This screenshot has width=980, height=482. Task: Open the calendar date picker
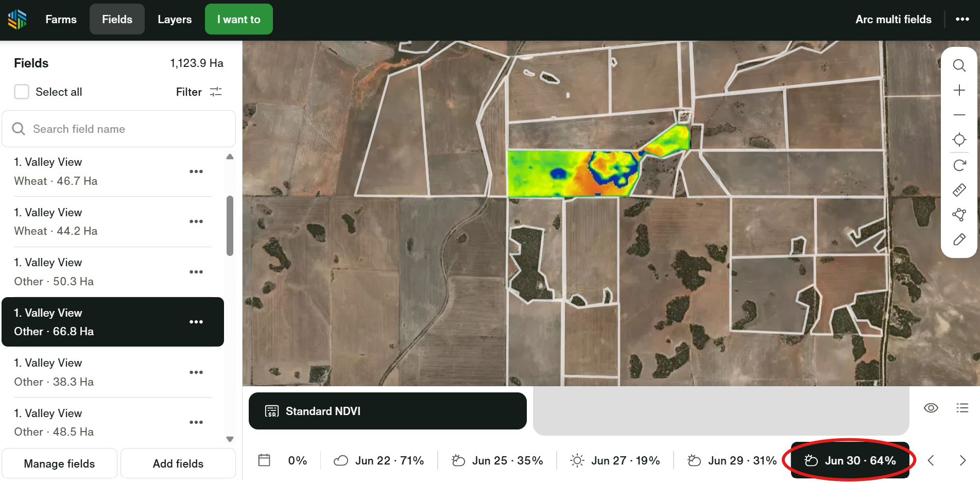(x=264, y=460)
